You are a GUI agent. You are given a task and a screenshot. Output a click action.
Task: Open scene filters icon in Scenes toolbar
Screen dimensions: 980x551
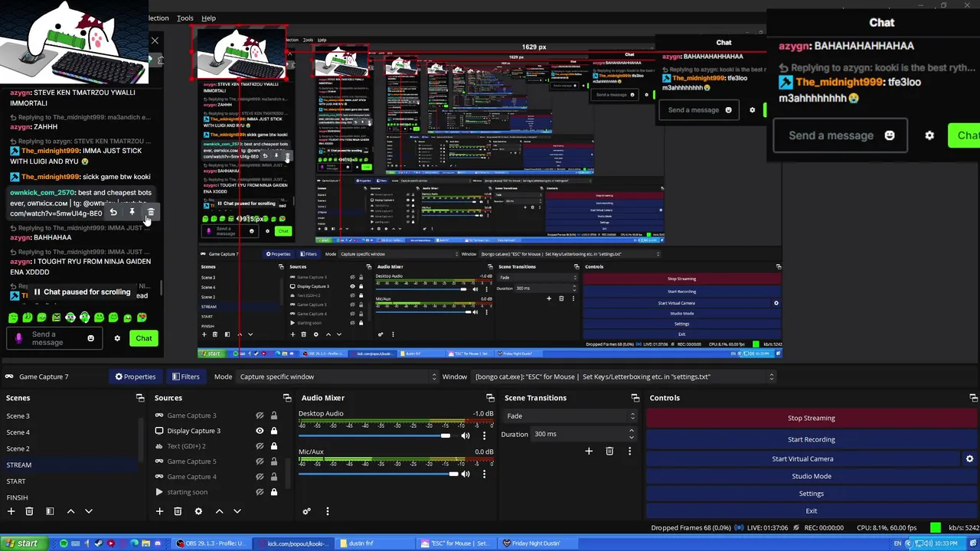tap(50, 511)
